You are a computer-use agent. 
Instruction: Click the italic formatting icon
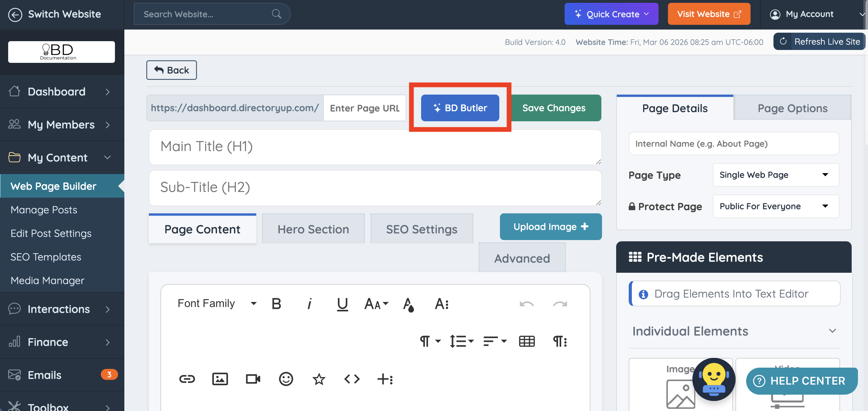[309, 304]
